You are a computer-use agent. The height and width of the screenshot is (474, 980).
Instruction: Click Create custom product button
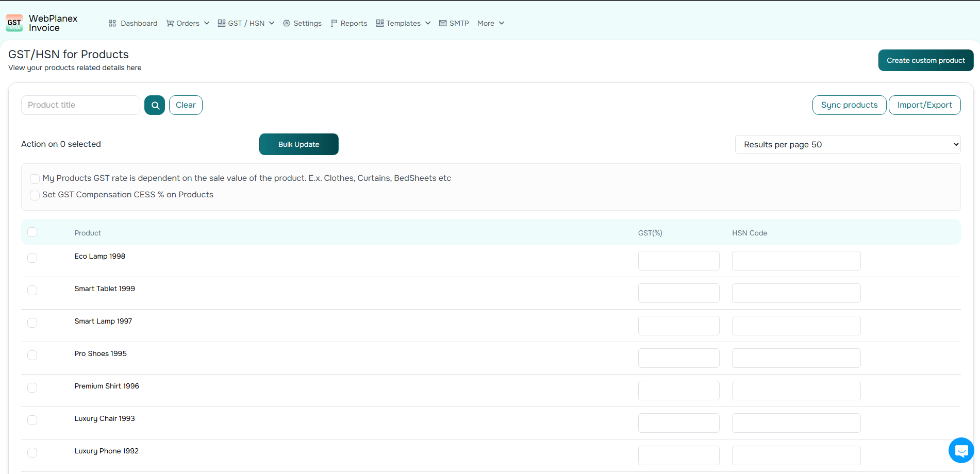point(925,60)
